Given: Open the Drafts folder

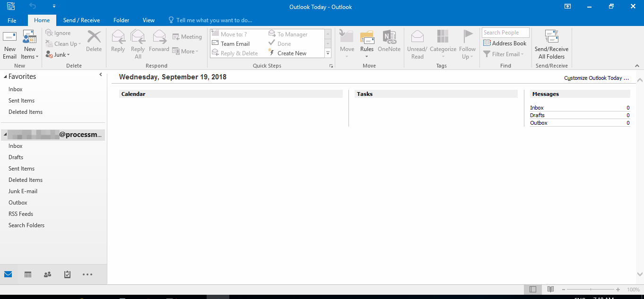Looking at the screenshot, I should pos(16,157).
